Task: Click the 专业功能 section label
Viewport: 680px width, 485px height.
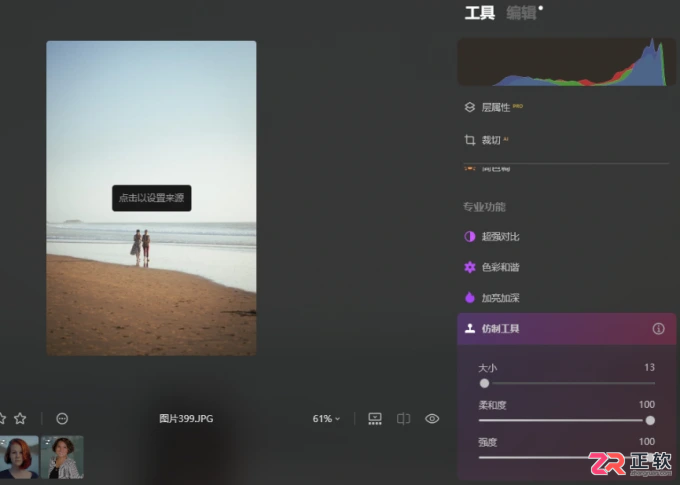Action: [484, 206]
